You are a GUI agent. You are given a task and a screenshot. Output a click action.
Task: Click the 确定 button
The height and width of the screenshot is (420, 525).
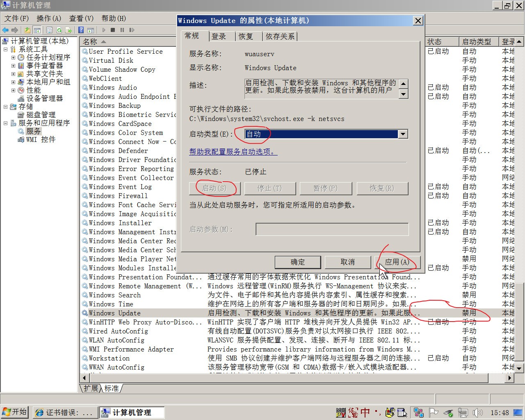pos(298,262)
